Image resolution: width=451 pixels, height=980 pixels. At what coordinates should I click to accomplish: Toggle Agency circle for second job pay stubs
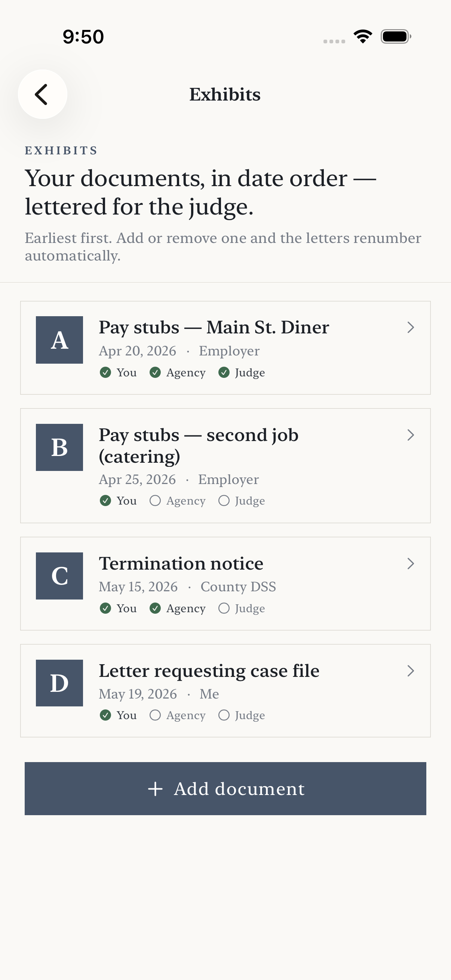(155, 500)
